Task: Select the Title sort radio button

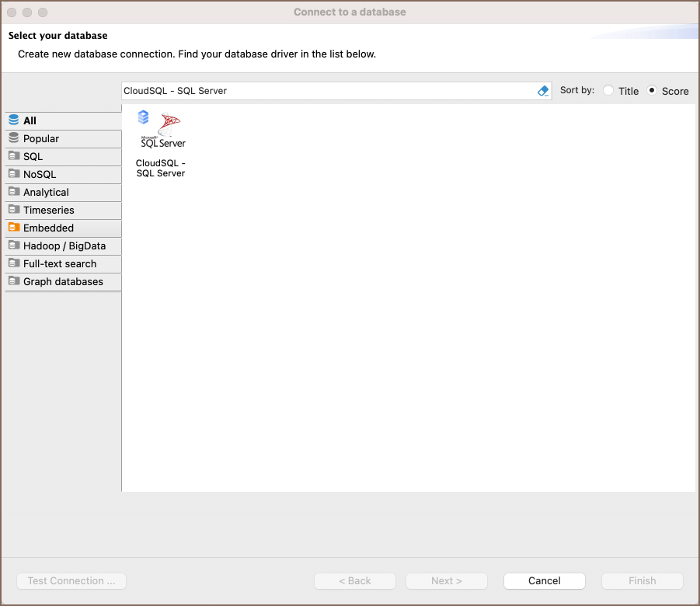Action: (609, 90)
